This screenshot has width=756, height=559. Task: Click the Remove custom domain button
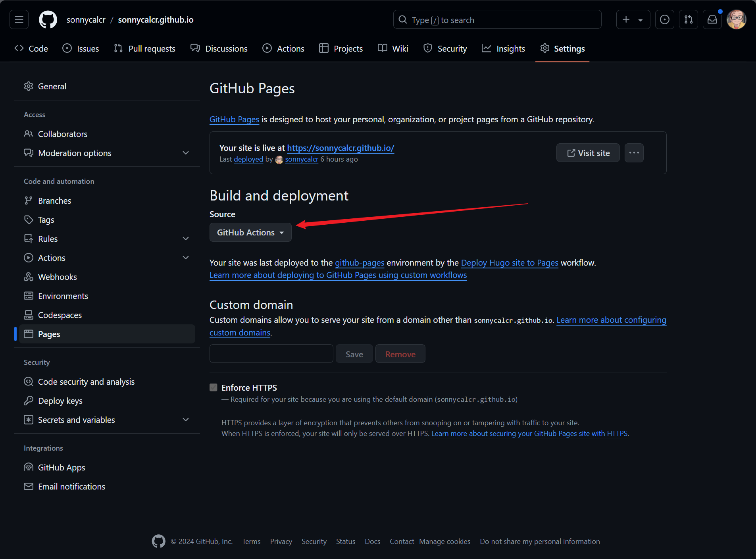[400, 354]
